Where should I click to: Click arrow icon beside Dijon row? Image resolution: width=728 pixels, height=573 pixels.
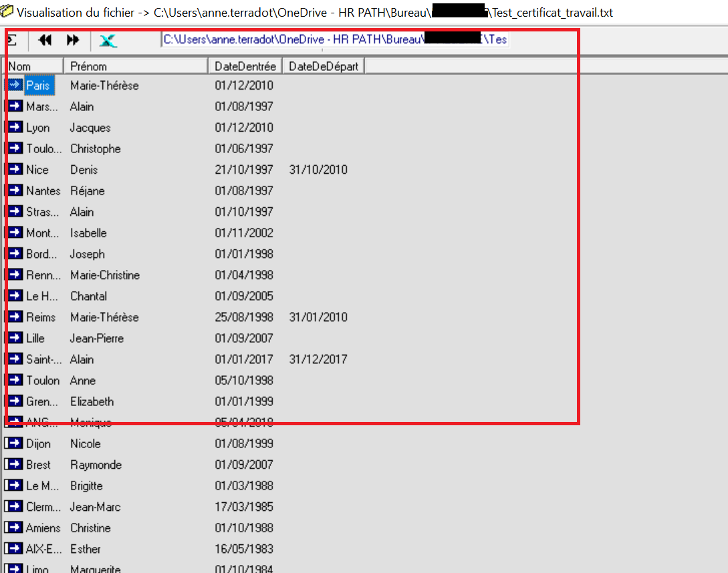click(x=14, y=444)
